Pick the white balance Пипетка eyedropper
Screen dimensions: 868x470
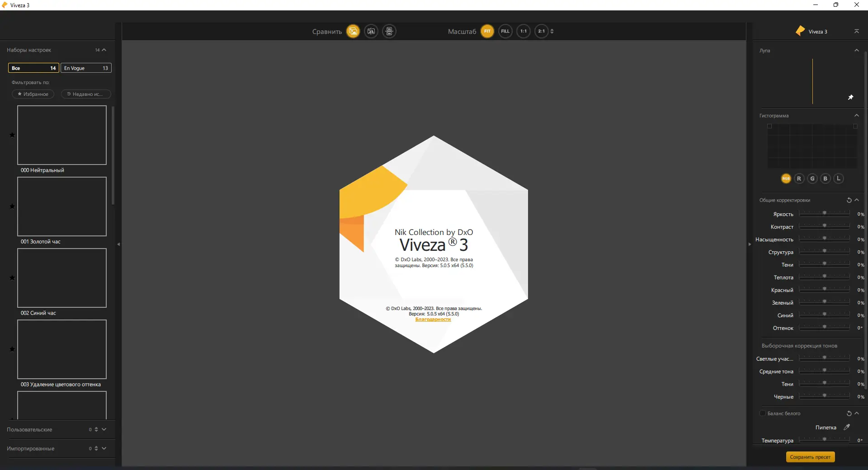847,427
